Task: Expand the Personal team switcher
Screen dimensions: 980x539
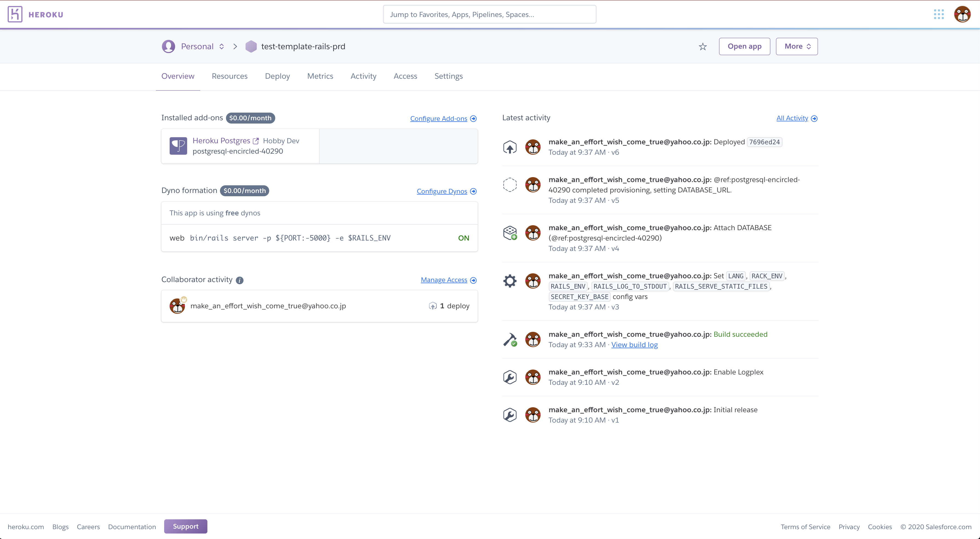Action: pos(202,46)
